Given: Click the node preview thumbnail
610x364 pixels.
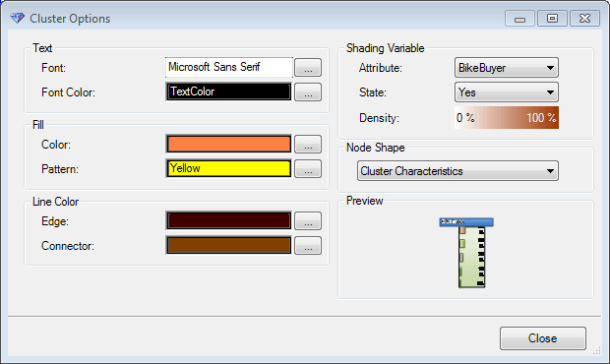Looking at the screenshot, I should [466, 253].
